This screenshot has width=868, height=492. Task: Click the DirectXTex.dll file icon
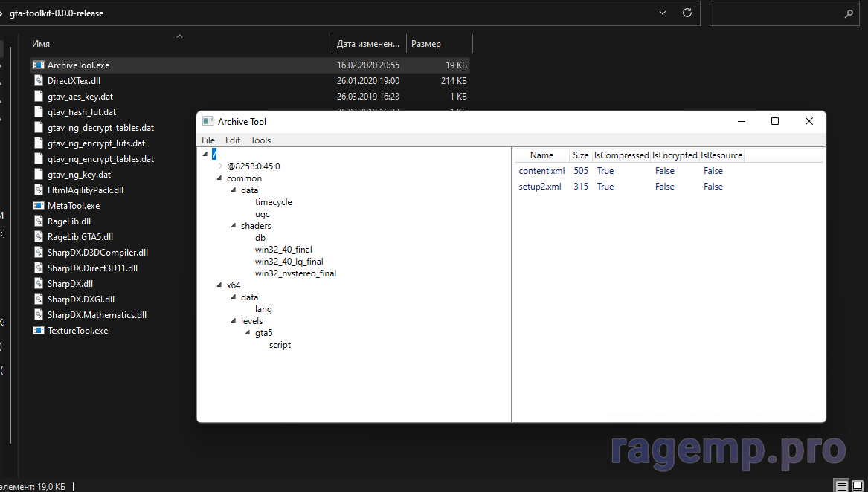tap(39, 81)
